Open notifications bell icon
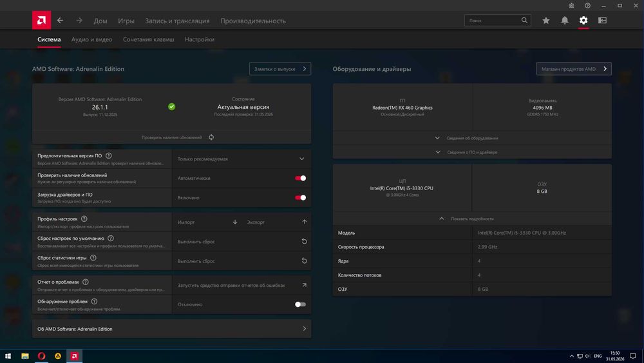 point(565,20)
